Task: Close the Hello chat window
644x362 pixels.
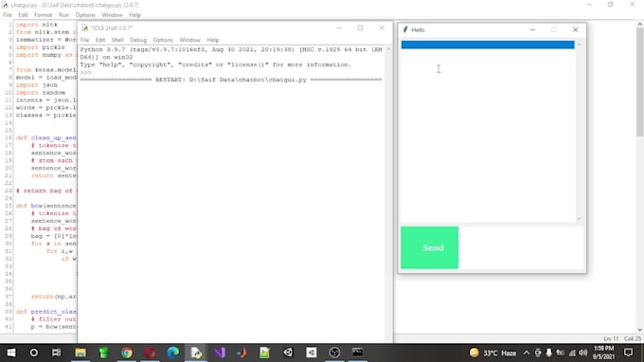Action: (x=576, y=29)
